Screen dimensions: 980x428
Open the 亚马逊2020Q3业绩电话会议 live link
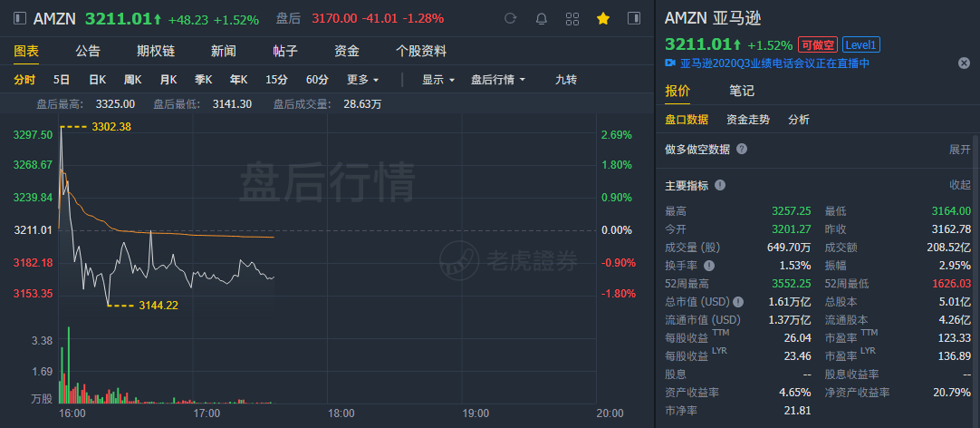[x=775, y=63]
